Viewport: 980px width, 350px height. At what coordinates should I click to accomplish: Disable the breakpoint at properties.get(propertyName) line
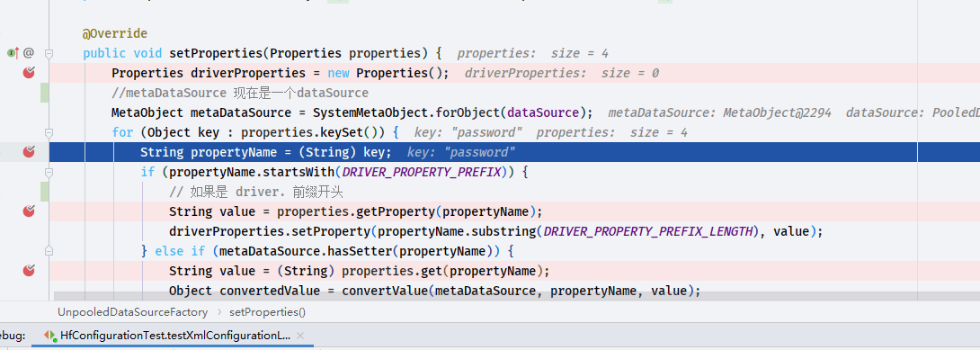click(29, 271)
